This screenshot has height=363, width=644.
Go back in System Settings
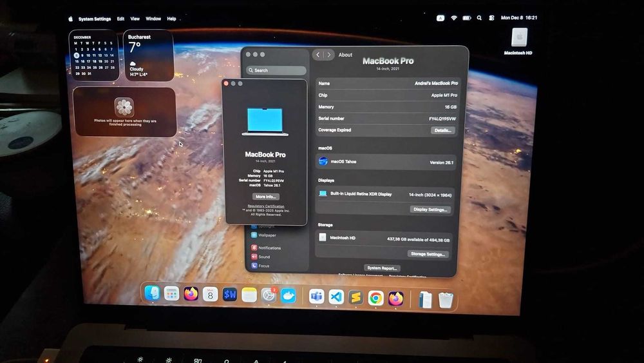318,55
